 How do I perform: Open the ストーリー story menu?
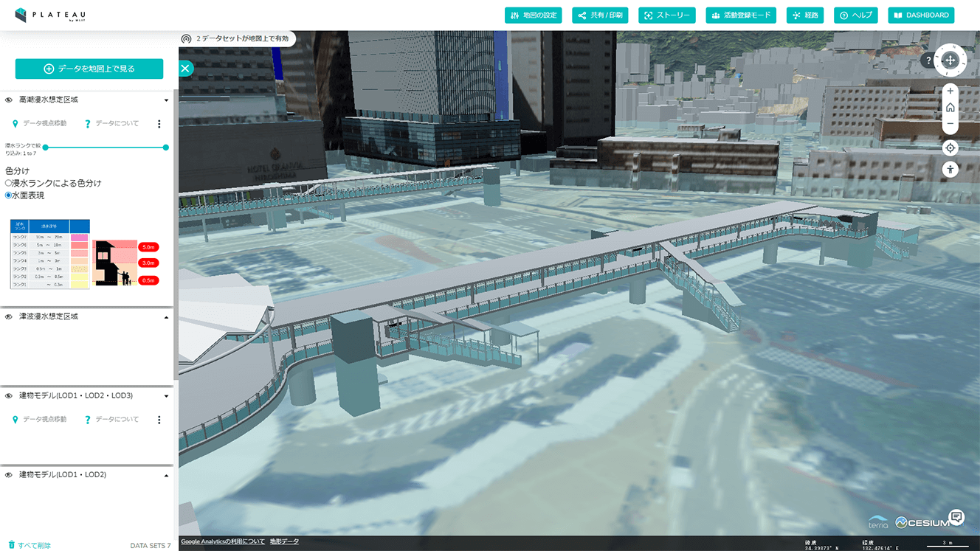[666, 15]
